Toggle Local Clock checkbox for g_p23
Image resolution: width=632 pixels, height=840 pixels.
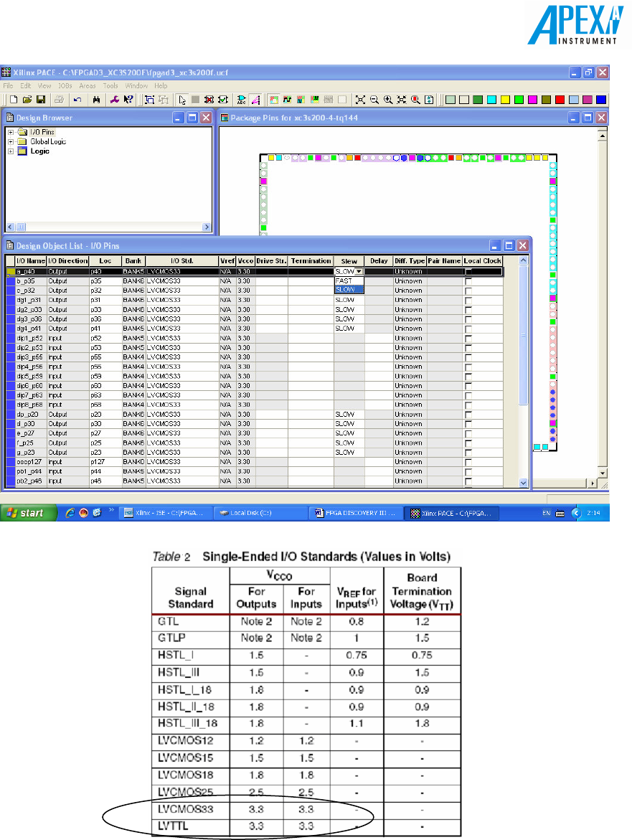click(x=468, y=453)
